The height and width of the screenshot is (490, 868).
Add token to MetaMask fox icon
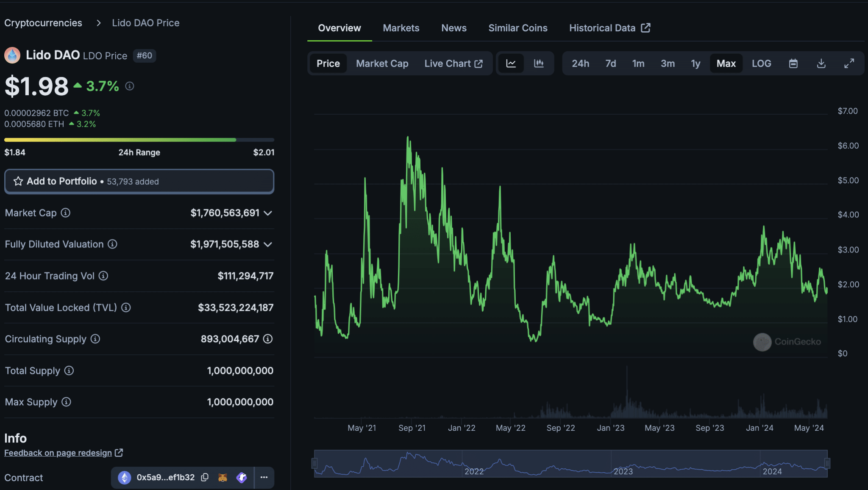223,477
